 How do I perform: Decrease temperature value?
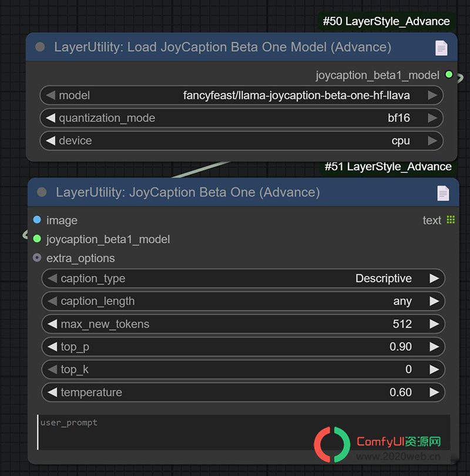pos(52,392)
